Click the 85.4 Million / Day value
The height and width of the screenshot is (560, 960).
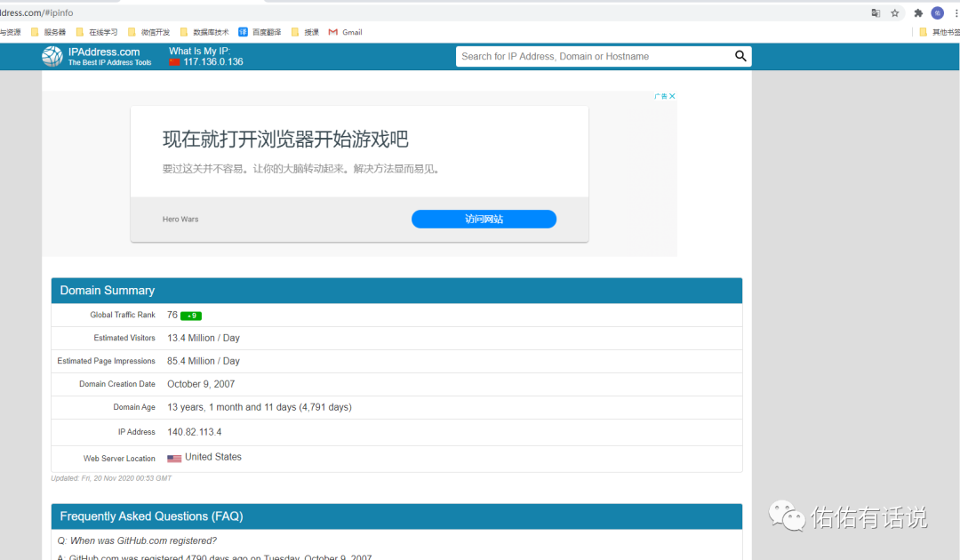pyautogui.click(x=204, y=361)
